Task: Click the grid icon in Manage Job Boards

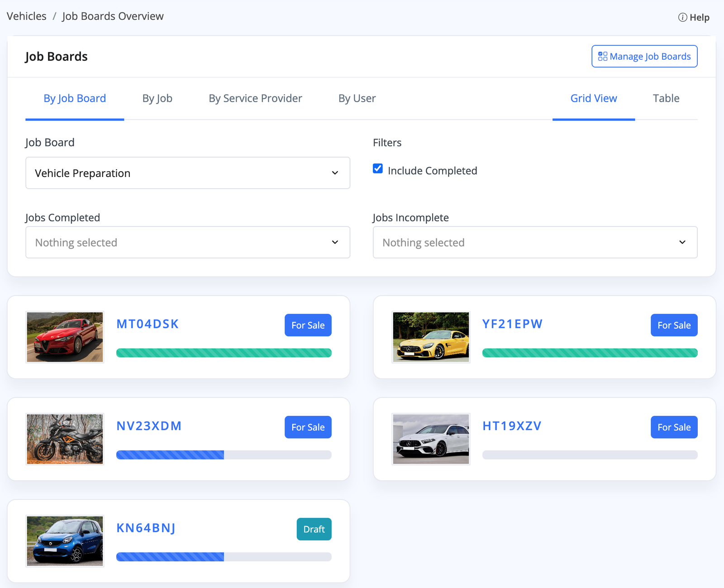Action: [602, 57]
